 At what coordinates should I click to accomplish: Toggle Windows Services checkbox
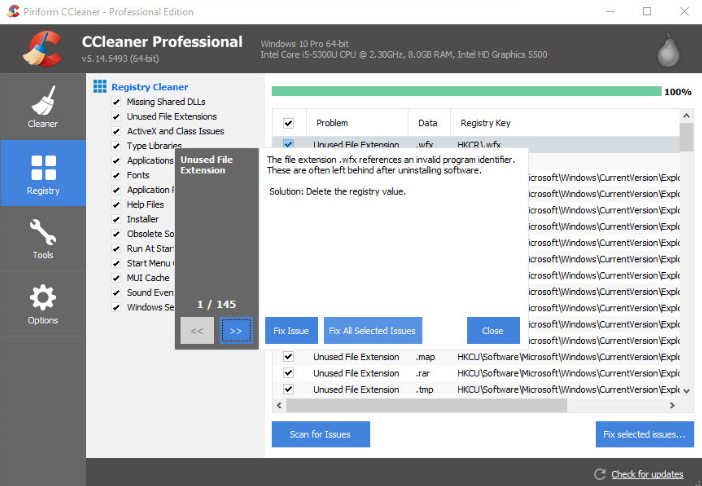coord(116,307)
